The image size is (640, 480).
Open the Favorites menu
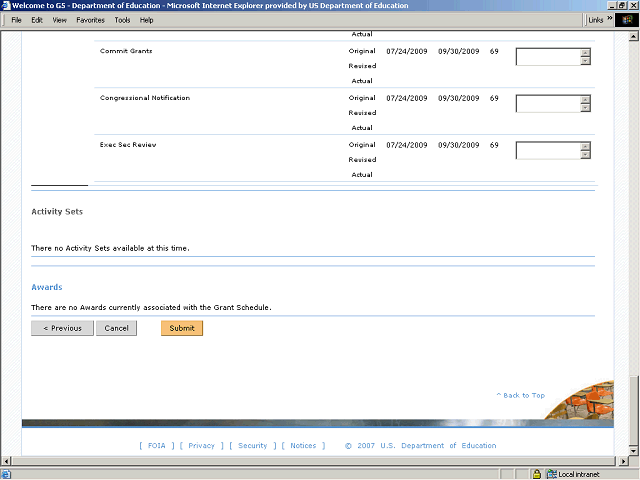90,20
